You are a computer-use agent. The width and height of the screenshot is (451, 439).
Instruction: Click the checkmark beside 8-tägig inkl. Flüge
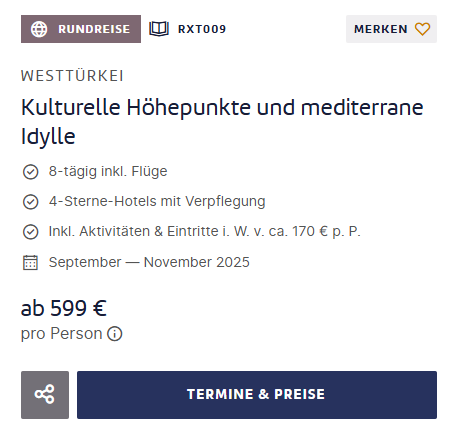30,172
